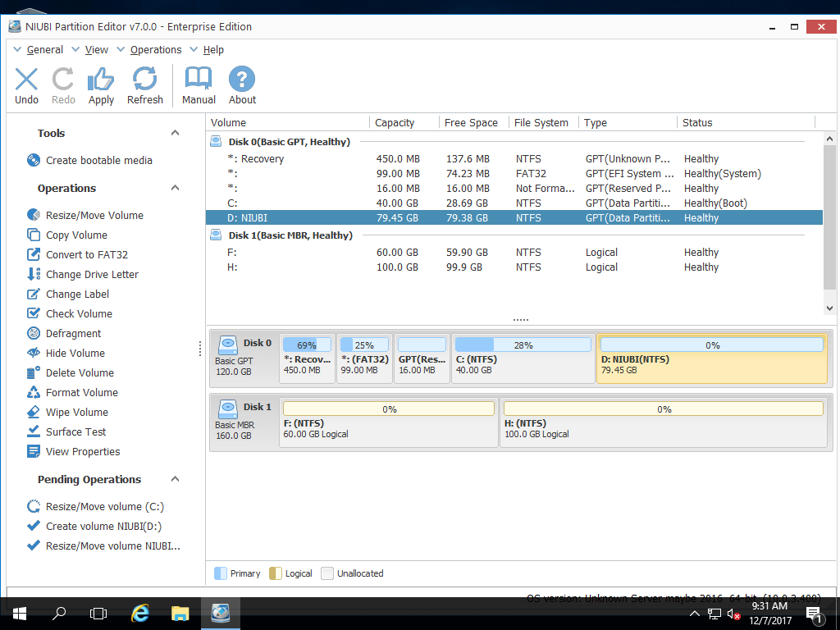
Task: Click the volume list scrollbar up arrow
Action: 829,139
